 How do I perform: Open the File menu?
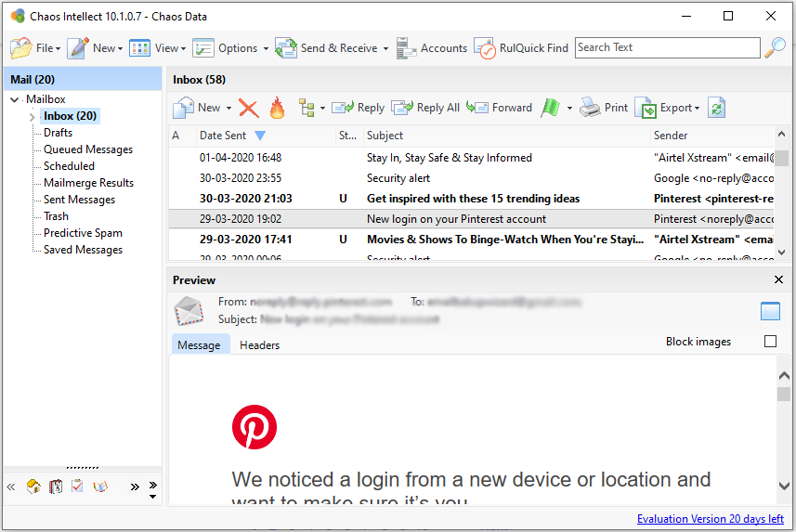point(35,48)
